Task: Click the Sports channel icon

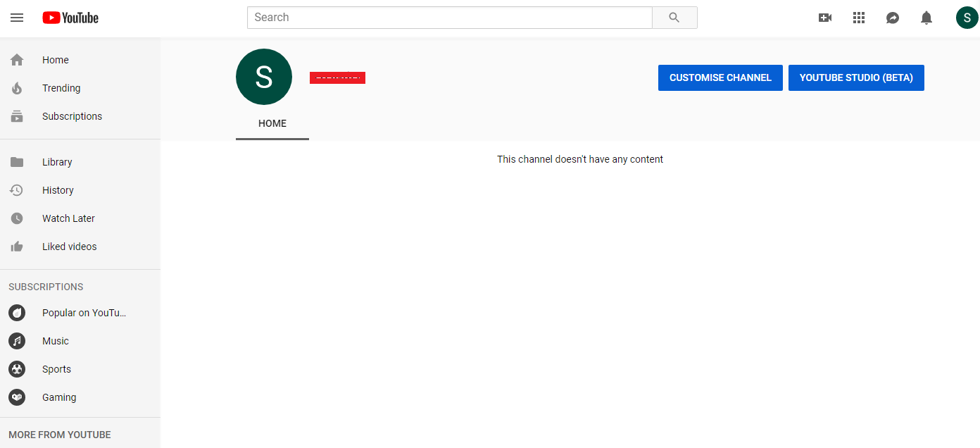Action: pyautogui.click(x=17, y=369)
